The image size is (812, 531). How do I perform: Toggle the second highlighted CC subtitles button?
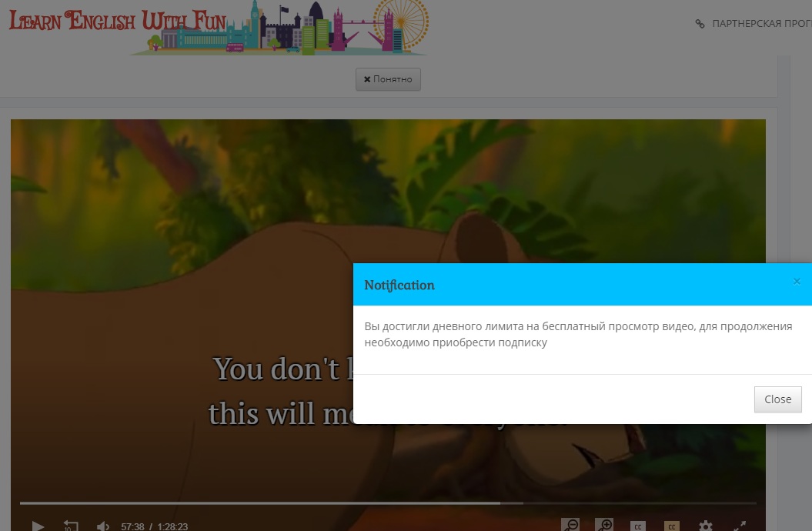[x=671, y=526]
